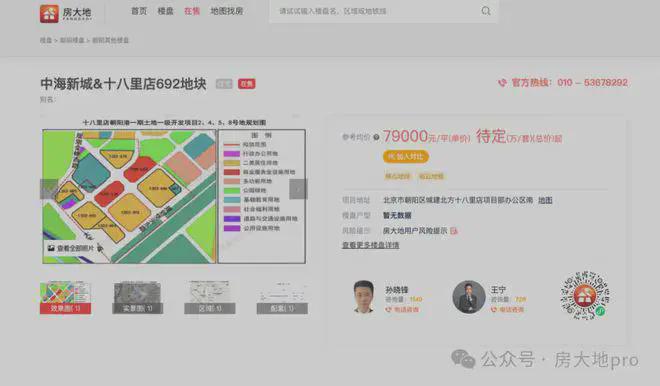Image resolution: width=660 pixels, height=386 pixels.
Task: Open the 地图 link after the address
Action: pos(545,200)
